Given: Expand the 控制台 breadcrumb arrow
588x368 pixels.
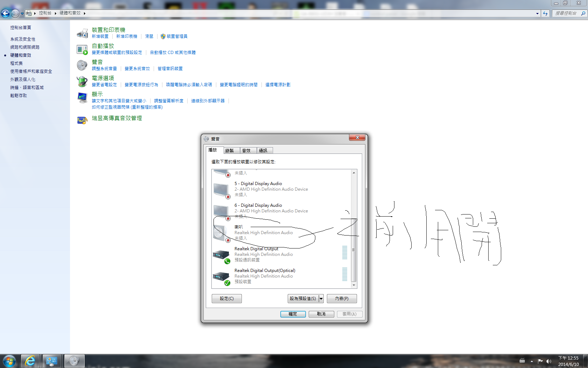Looking at the screenshot, I should pos(55,13).
